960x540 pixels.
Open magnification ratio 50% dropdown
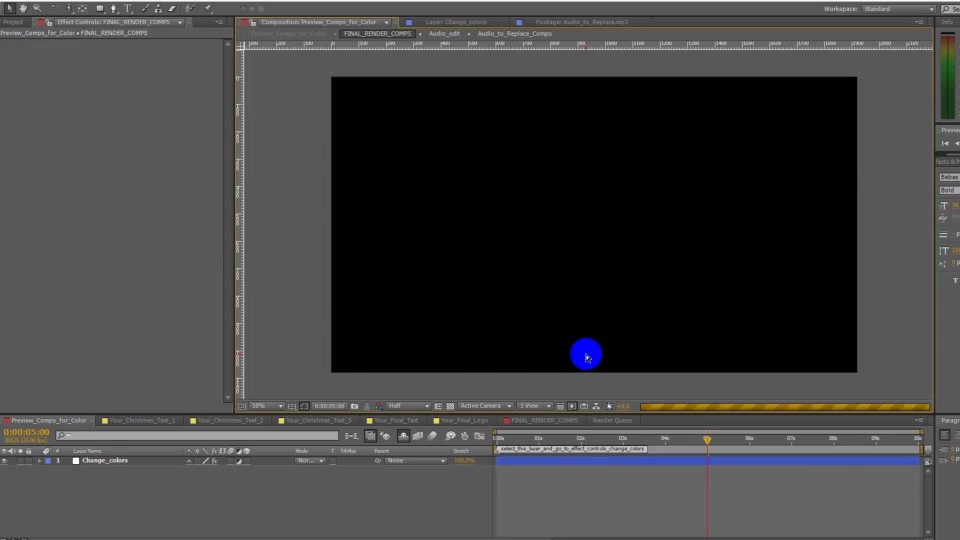point(268,406)
